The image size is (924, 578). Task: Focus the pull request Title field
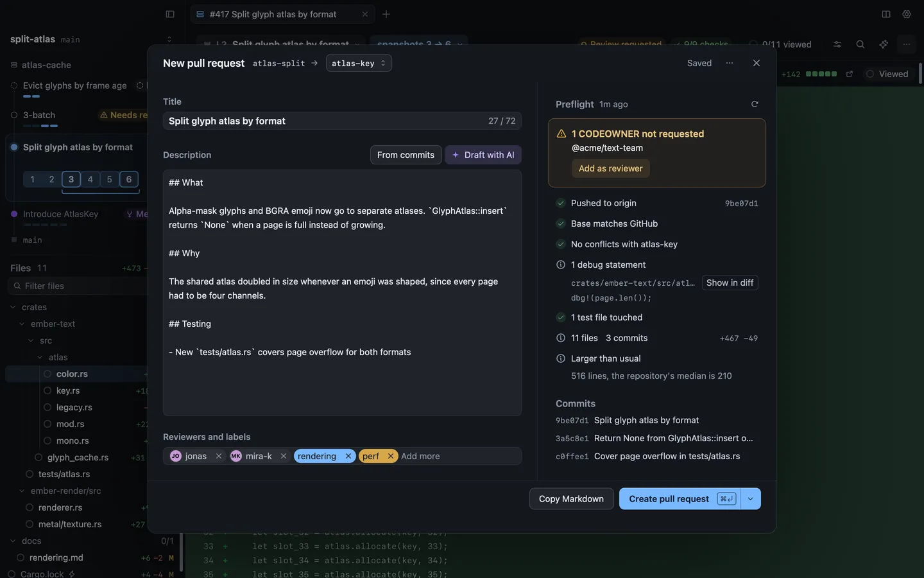342,121
